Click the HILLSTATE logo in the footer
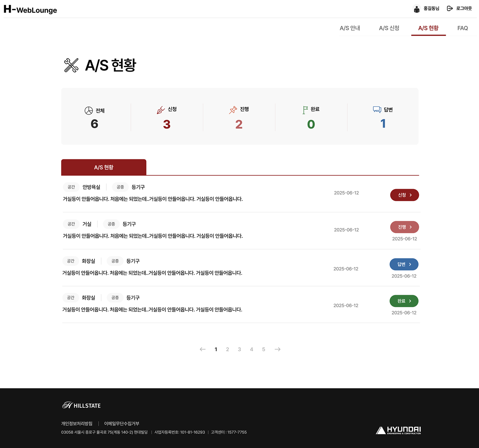This screenshot has width=479, height=448. 81,405
